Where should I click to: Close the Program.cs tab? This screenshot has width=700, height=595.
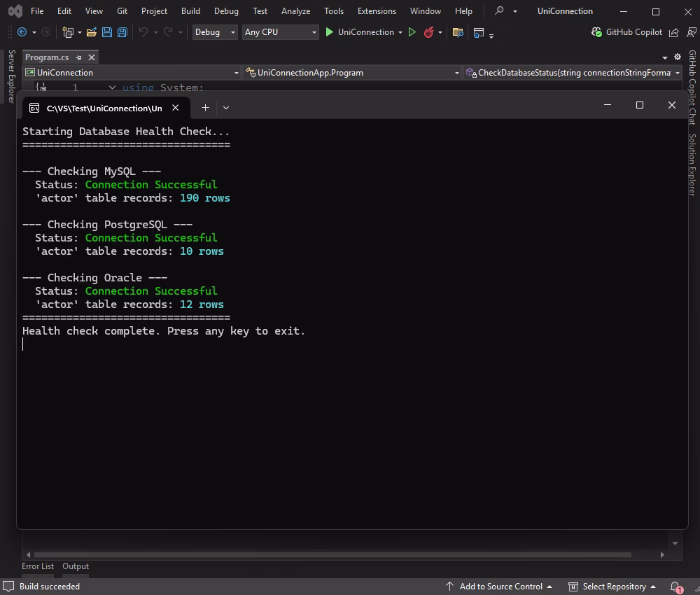pos(92,57)
